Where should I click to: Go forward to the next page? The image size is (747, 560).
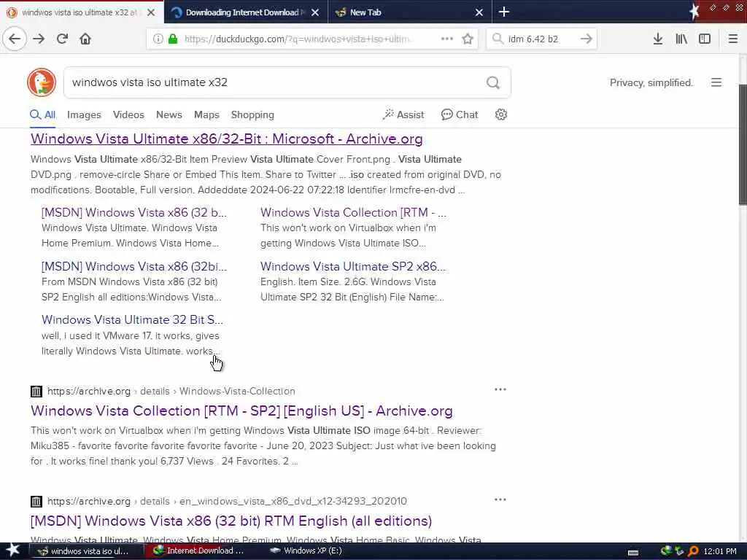tap(39, 39)
